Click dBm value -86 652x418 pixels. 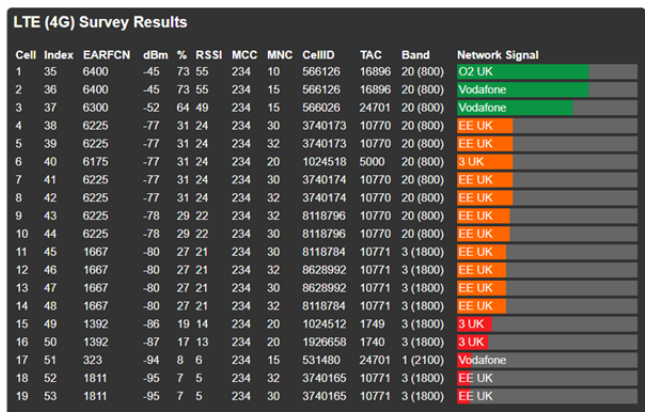pyautogui.click(x=151, y=324)
